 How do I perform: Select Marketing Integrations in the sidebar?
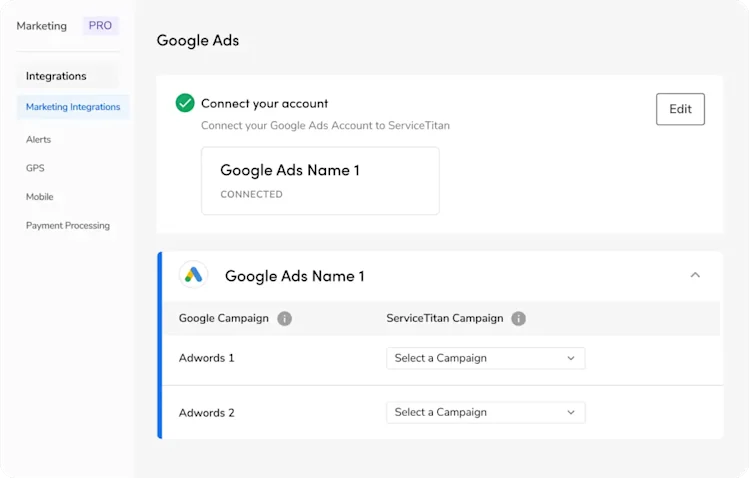(x=73, y=107)
